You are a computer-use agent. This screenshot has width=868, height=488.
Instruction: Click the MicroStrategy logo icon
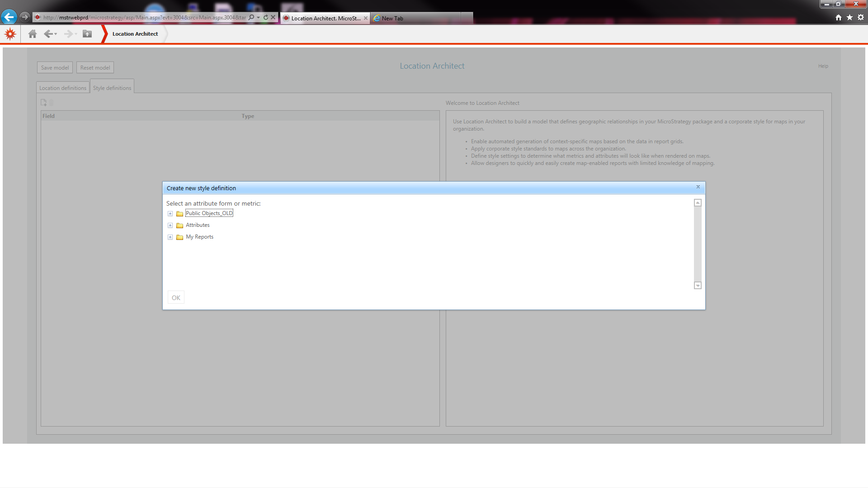coord(10,34)
